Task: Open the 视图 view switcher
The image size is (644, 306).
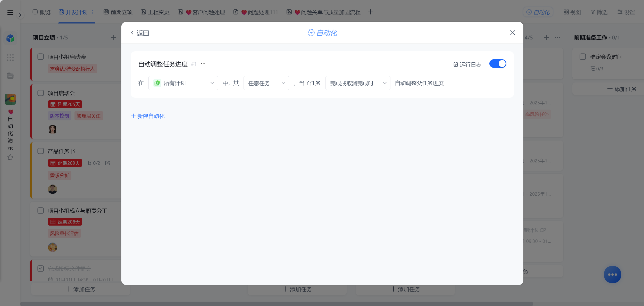Action: point(572,12)
